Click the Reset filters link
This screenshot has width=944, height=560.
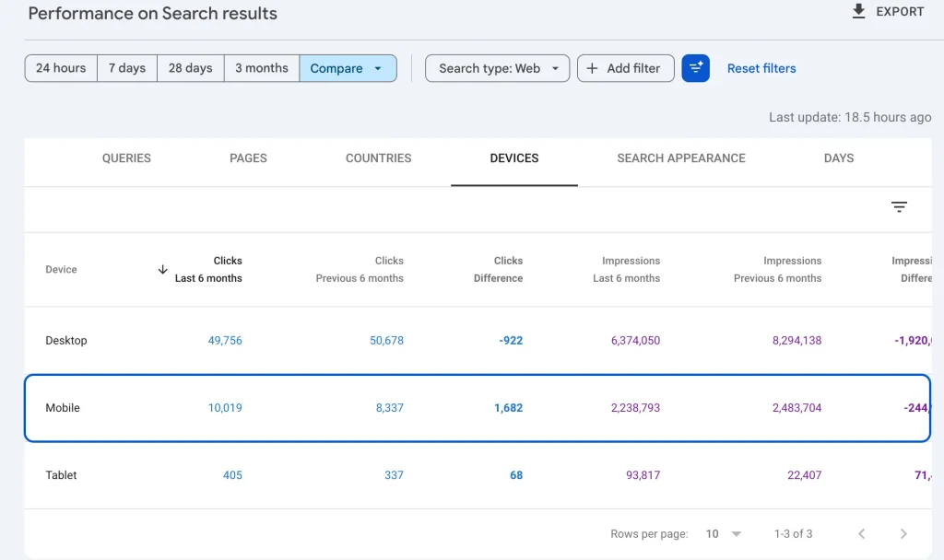tap(761, 68)
